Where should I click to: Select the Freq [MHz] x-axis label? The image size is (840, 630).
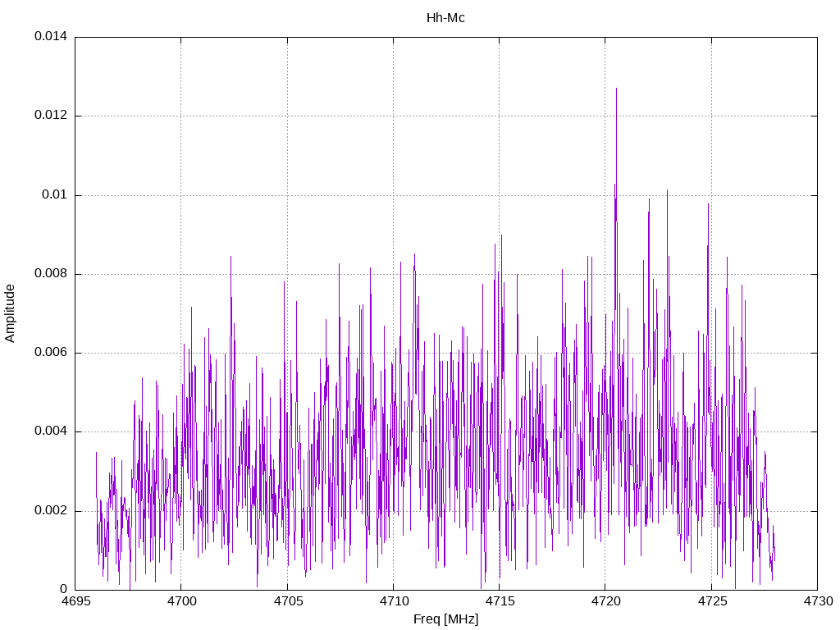[445, 619]
